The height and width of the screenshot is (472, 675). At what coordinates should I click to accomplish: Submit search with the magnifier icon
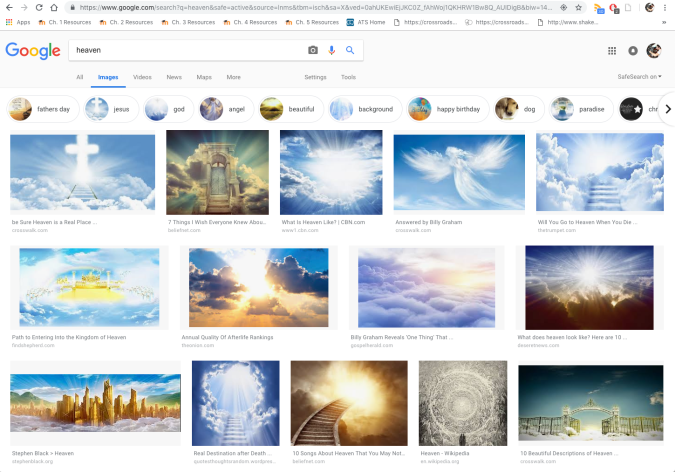(x=350, y=50)
